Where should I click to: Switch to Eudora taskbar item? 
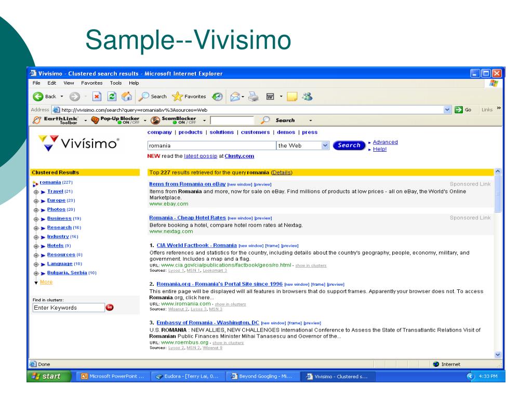point(188,376)
